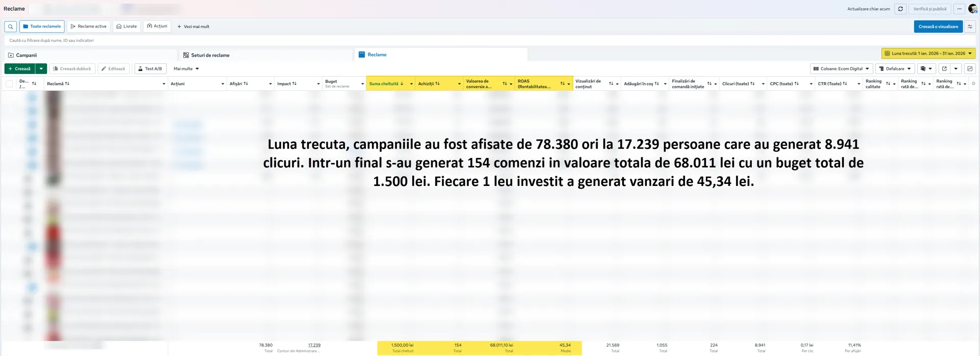
Task: Click the search magnifier icon
Action: point(10,27)
